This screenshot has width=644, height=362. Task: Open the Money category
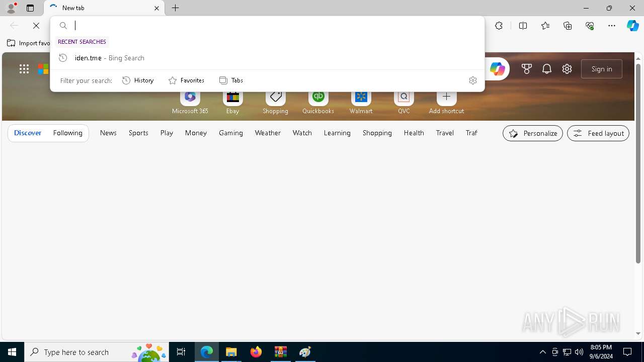click(196, 133)
